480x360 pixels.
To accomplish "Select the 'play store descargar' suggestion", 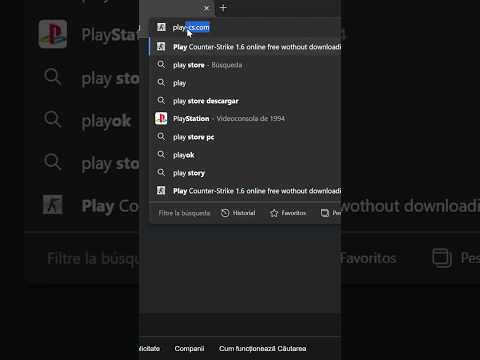I will [247, 101].
